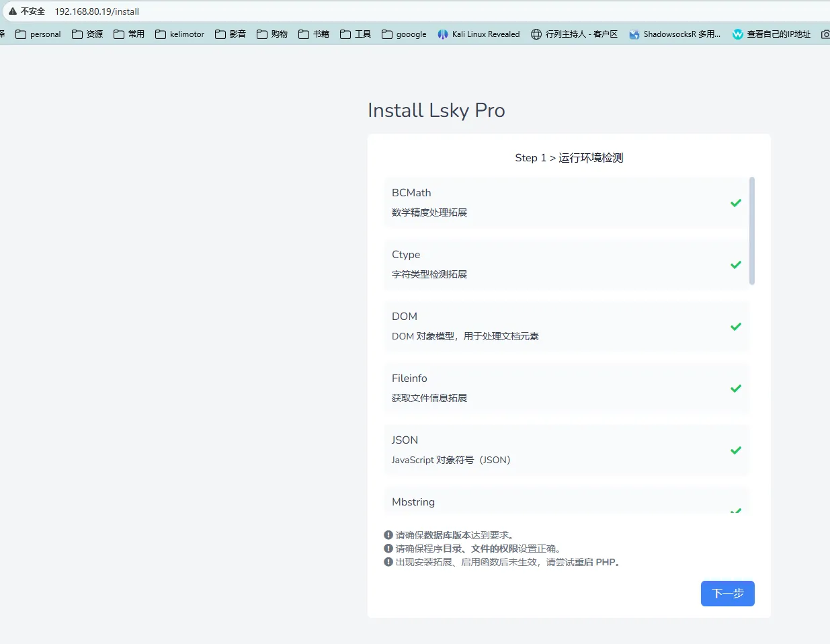830x644 pixels.
Task: Click the 请确保数据库版本达到要求 notice
Action: [x=455, y=535]
